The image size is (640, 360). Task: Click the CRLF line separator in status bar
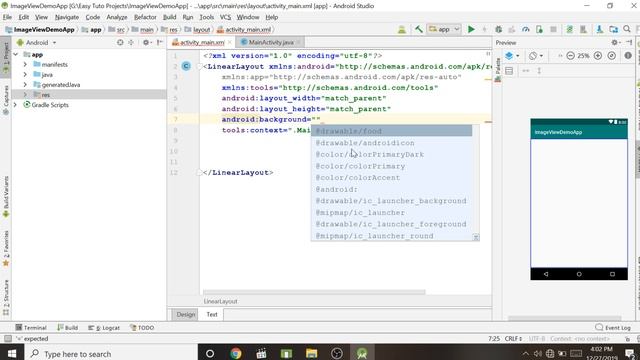[513, 339]
